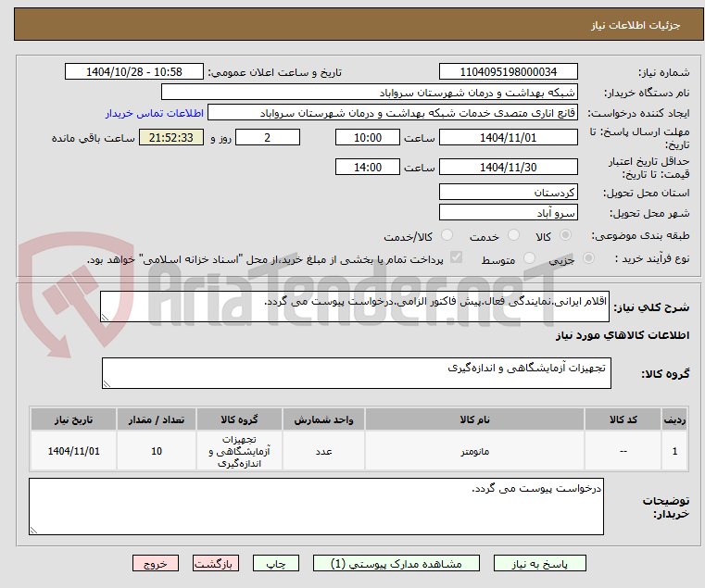Click the واحد شمارش column header
The image size is (705, 588).
[323, 419]
